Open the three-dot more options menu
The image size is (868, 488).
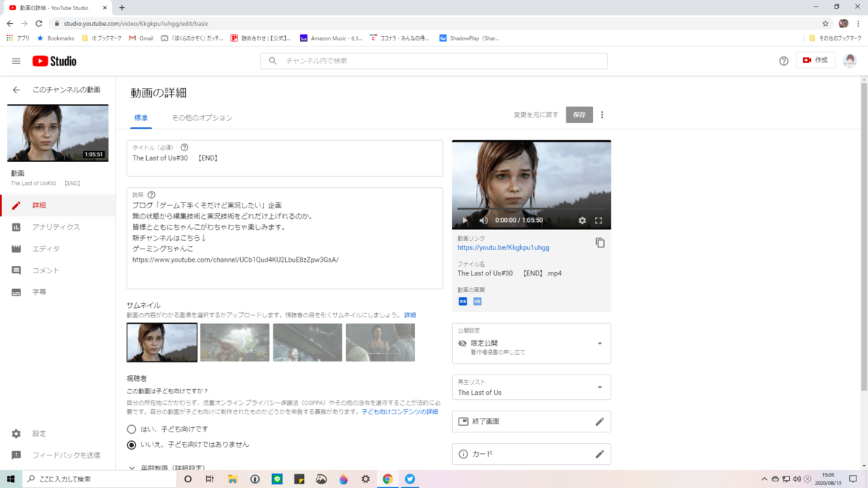[602, 115]
